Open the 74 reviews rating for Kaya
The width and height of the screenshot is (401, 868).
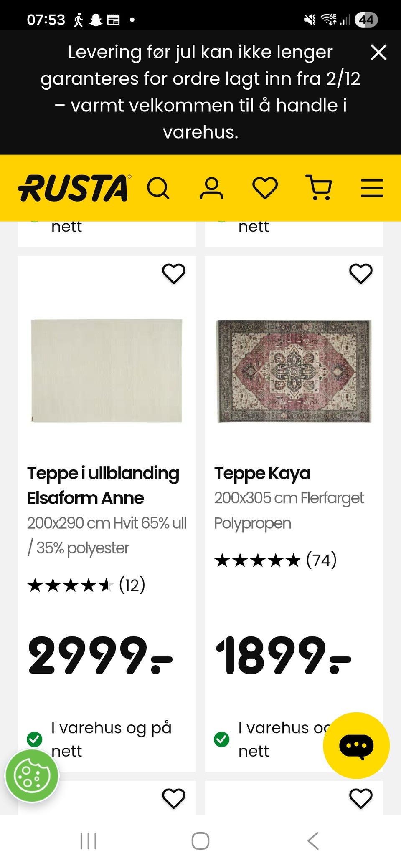276,560
